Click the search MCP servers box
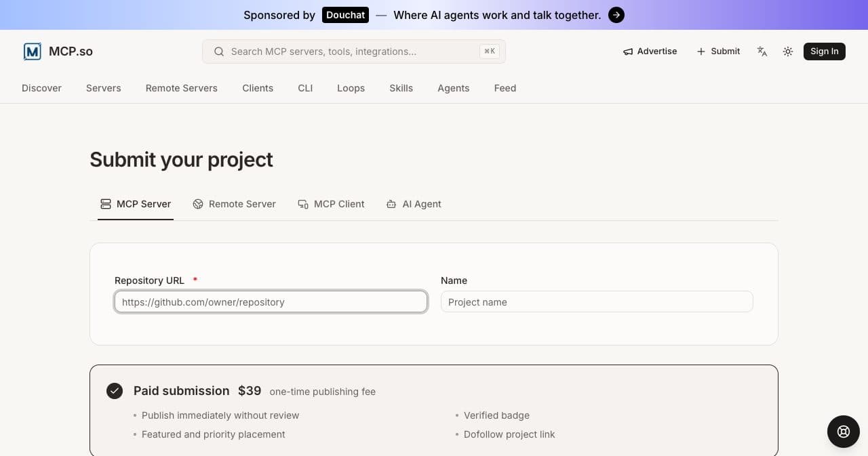This screenshot has width=868, height=456. (354, 51)
